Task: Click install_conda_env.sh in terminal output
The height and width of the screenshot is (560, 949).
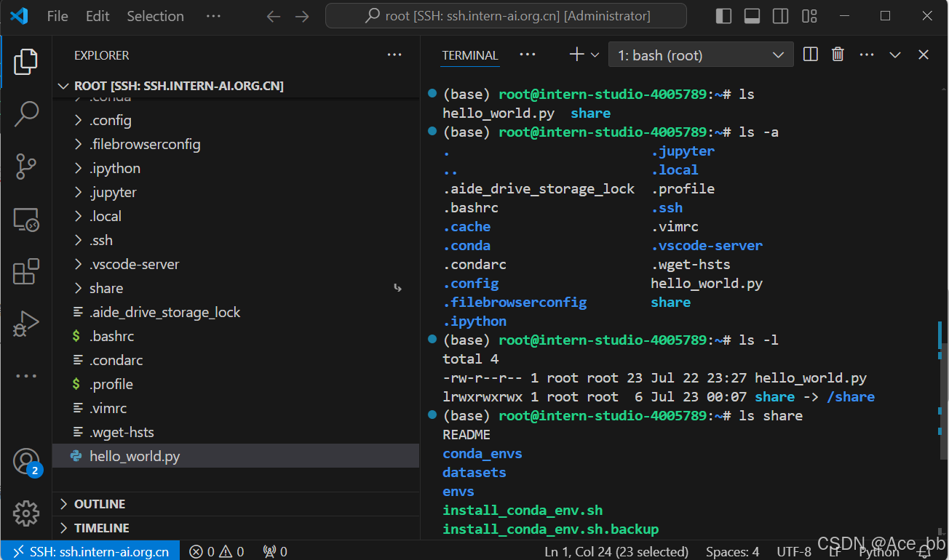Action: click(x=523, y=511)
